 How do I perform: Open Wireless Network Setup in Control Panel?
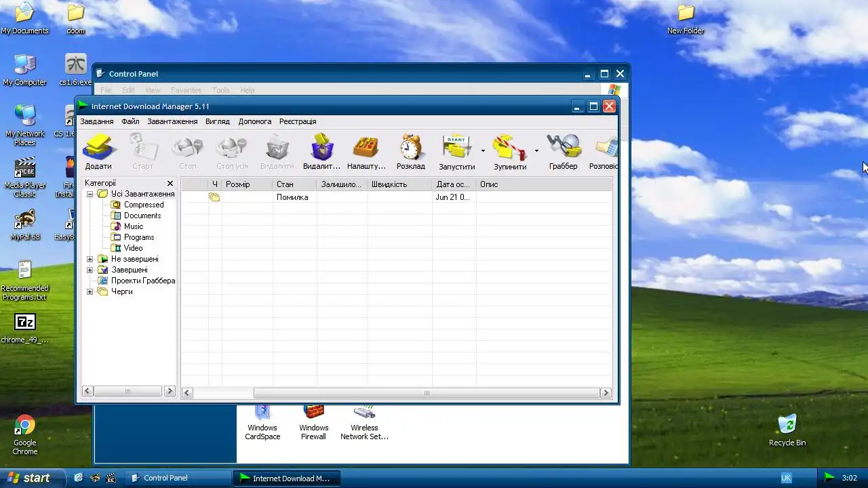[364, 422]
